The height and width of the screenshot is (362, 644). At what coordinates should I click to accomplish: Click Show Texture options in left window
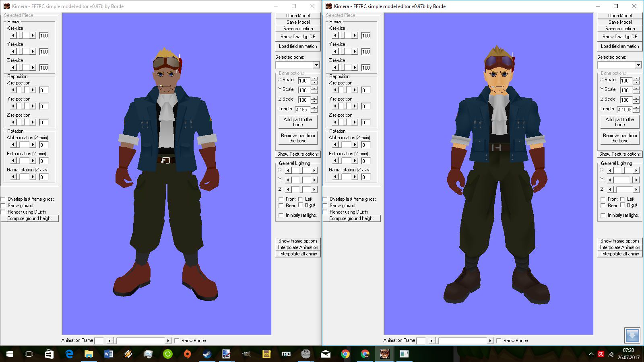tap(298, 154)
